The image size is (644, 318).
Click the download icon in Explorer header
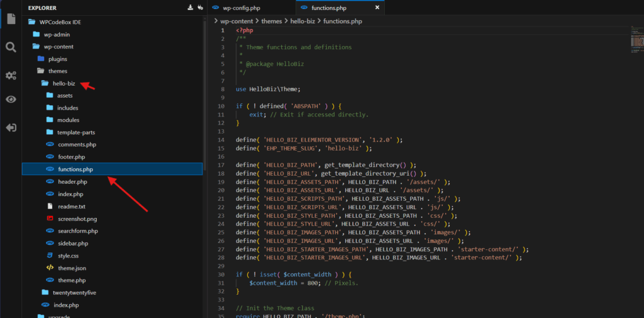pos(190,8)
